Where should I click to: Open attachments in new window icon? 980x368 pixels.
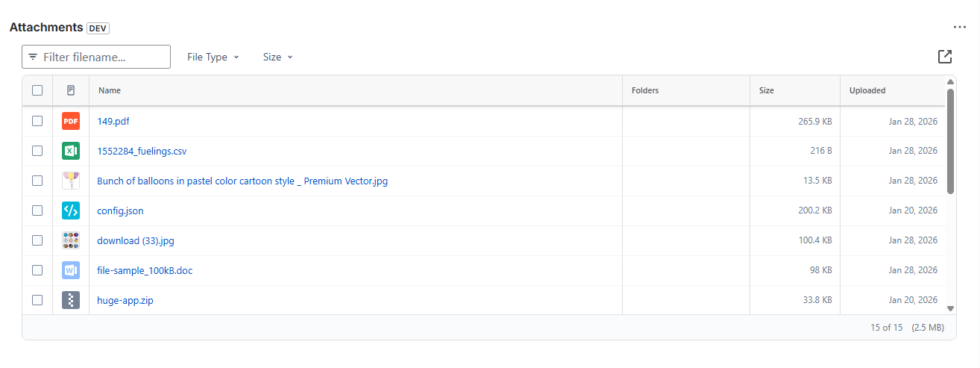945,57
